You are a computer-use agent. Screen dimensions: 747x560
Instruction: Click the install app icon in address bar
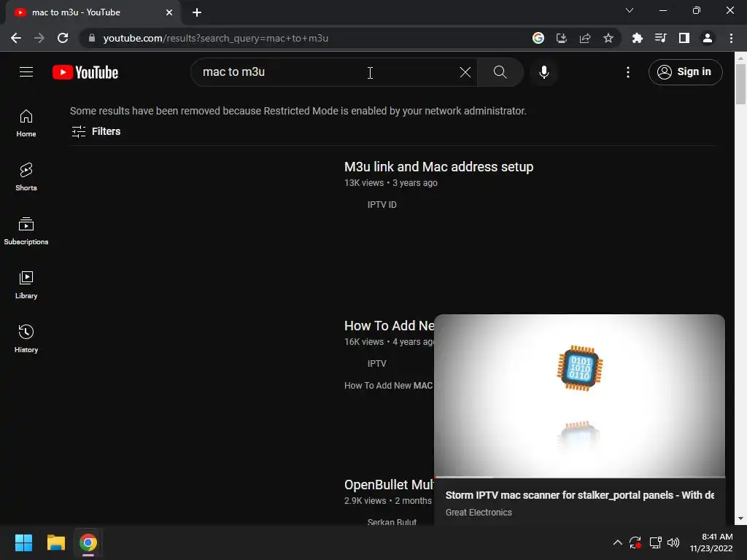(561, 38)
